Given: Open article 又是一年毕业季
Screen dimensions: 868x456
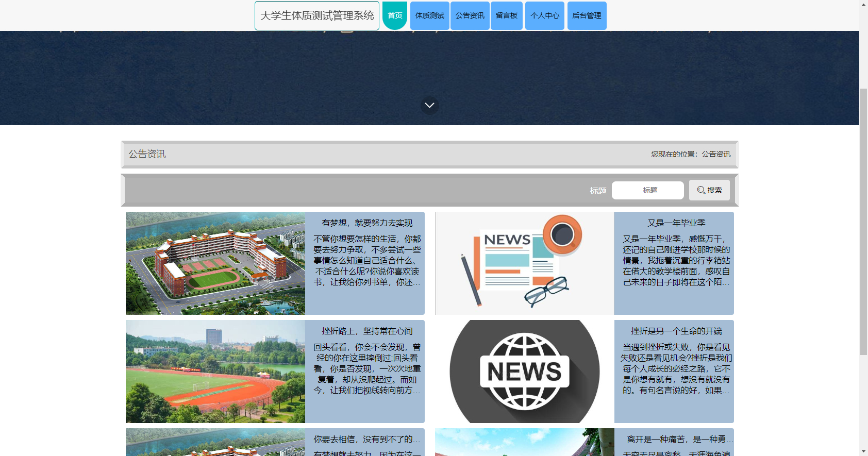Looking at the screenshot, I should pos(676,223).
